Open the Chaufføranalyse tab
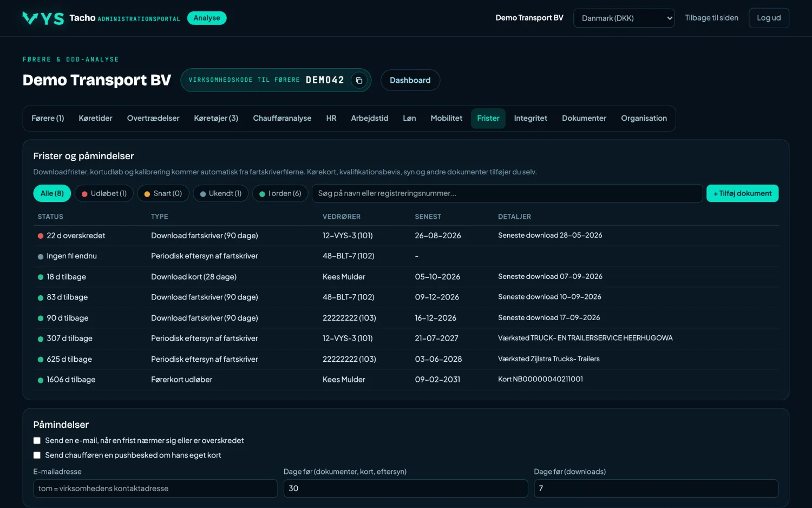 tap(282, 118)
